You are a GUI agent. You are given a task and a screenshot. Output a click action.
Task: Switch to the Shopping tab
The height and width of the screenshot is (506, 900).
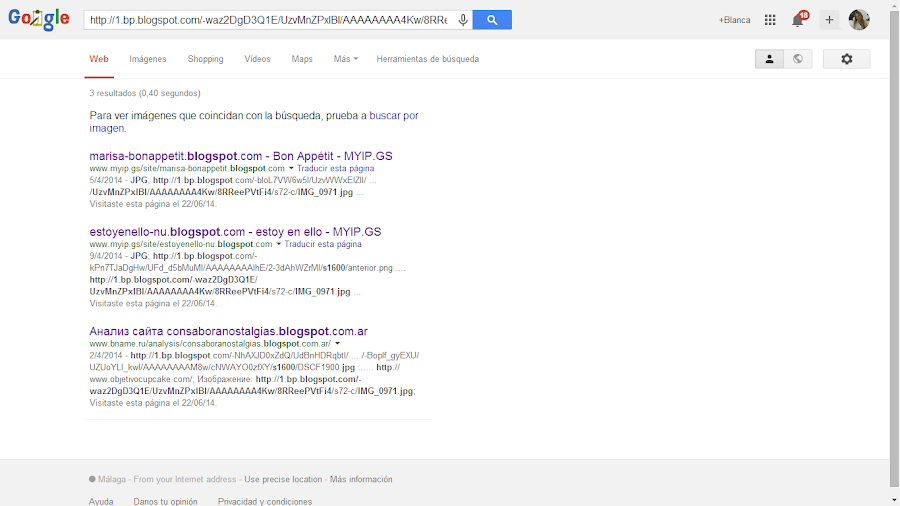(x=205, y=59)
